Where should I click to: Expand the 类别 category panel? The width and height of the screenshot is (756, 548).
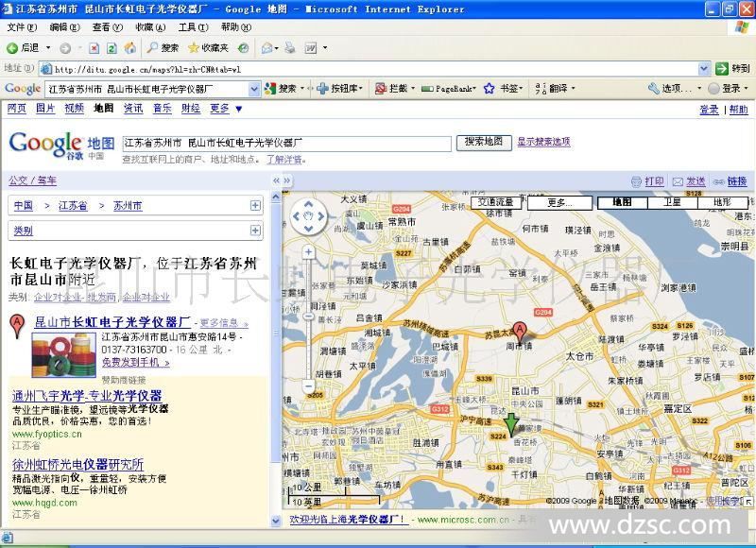[255, 231]
